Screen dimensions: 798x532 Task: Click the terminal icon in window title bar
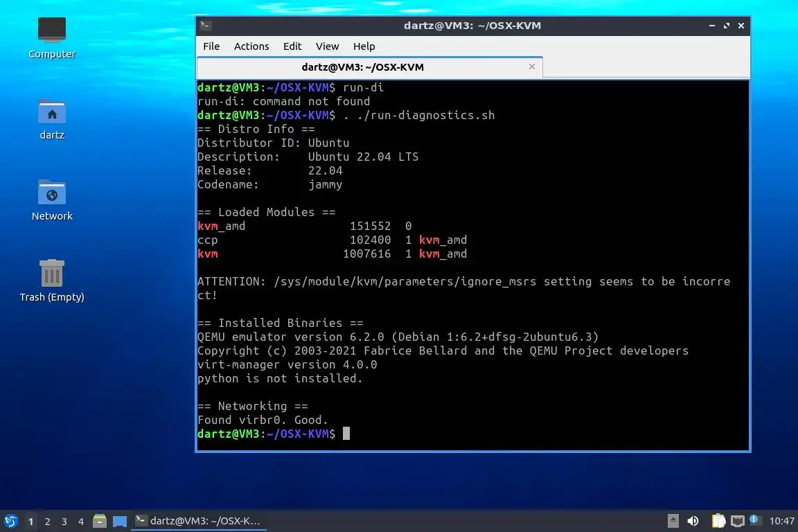(205, 25)
